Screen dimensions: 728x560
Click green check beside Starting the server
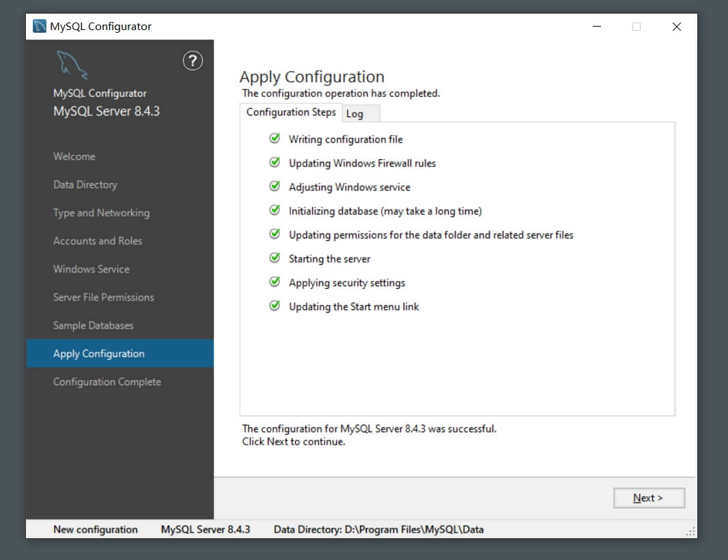pyautogui.click(x=275, y=257)
